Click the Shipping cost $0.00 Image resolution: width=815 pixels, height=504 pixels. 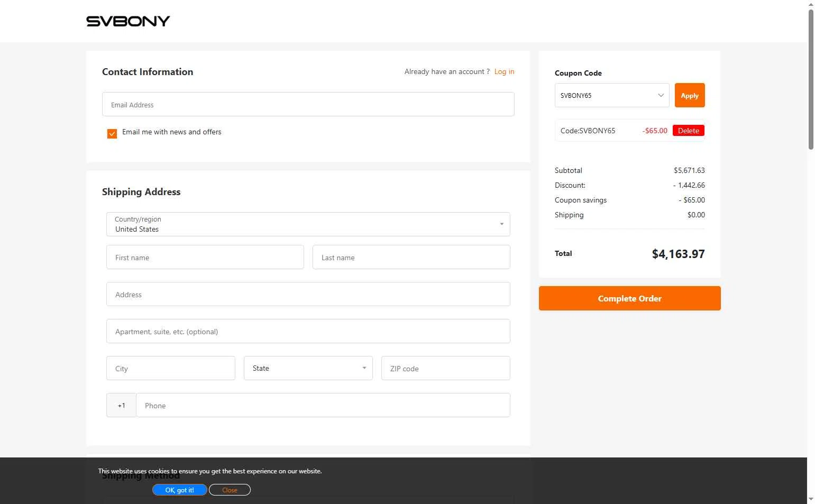(696, 215)
